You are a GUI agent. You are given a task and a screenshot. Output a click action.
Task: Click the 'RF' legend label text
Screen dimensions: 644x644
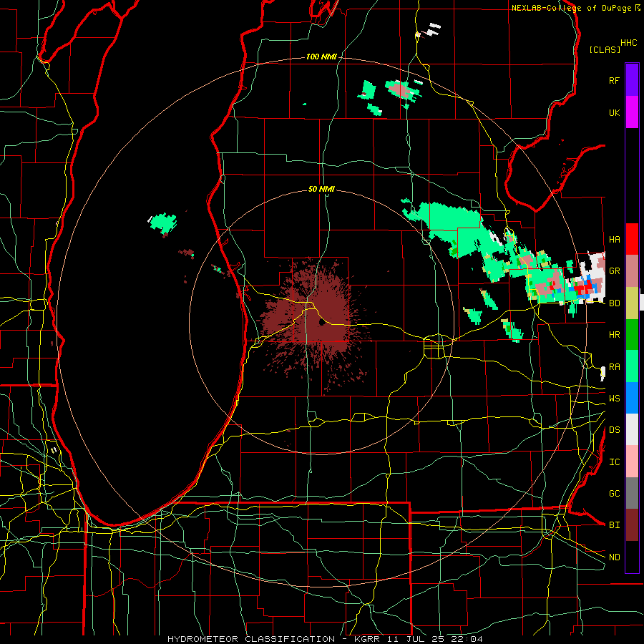(615, 80)
